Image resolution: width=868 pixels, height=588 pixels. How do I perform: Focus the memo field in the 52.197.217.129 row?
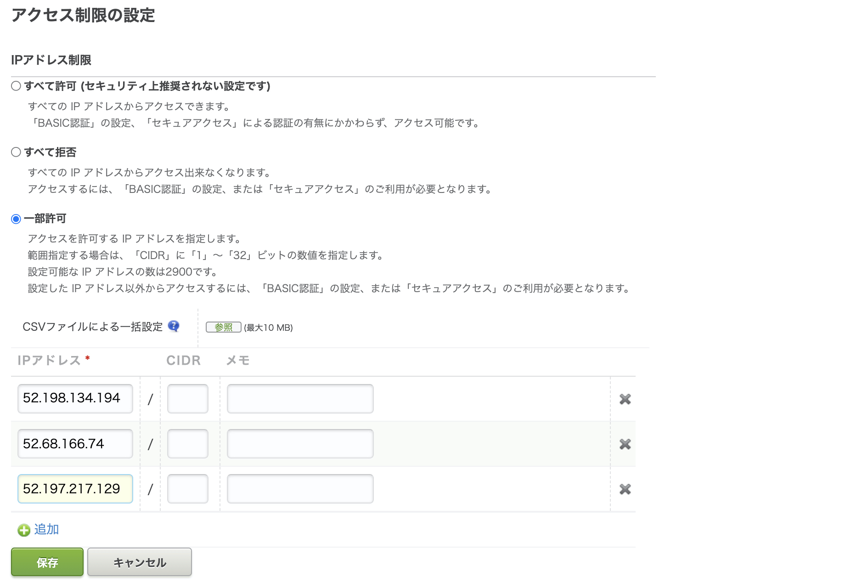pyautogui.click(x=300, y=488)
